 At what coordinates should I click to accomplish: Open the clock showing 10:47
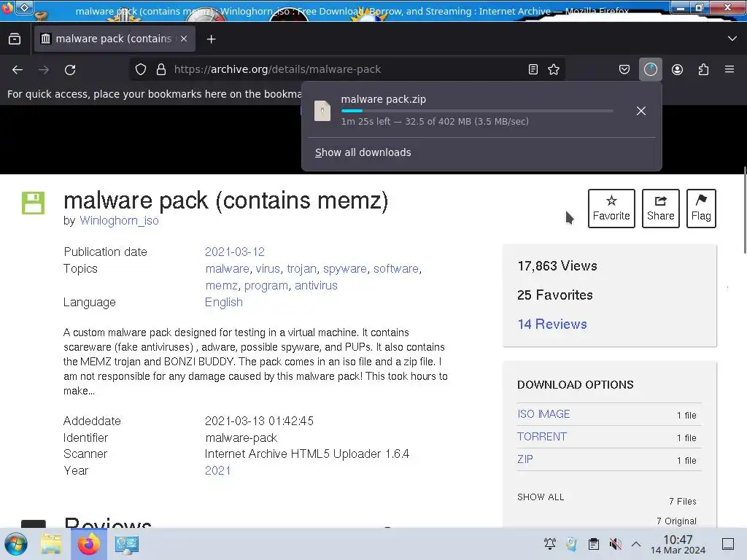point(678,545)
